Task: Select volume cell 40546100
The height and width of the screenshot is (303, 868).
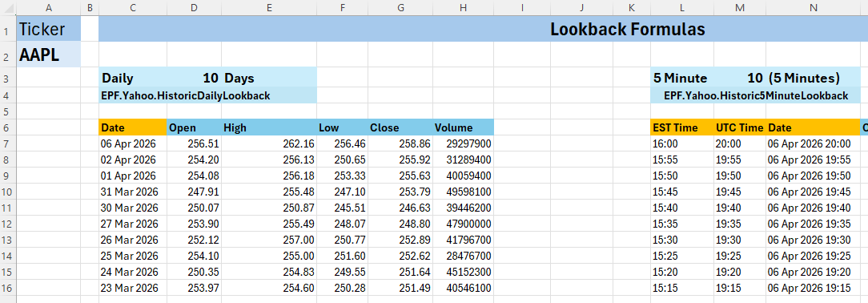Action: pyautogui.click(x=464, y=289)
